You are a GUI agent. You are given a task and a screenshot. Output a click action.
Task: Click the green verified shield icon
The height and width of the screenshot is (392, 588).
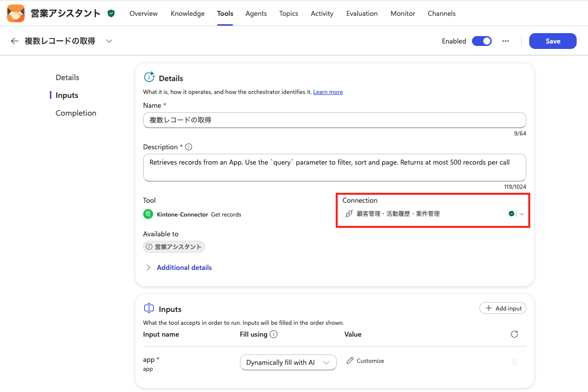pos(111,13)
